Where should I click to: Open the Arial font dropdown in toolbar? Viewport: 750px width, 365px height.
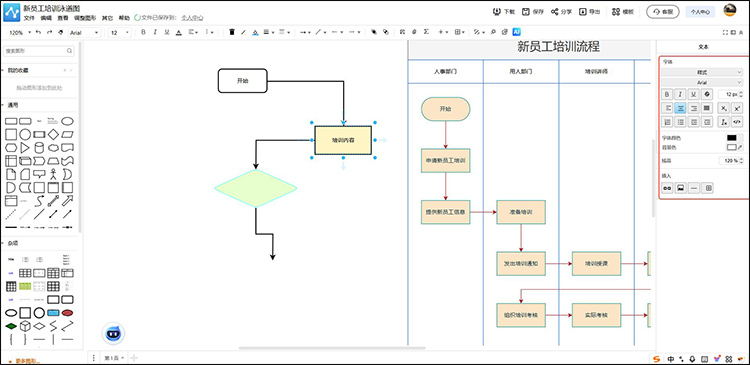84,33
